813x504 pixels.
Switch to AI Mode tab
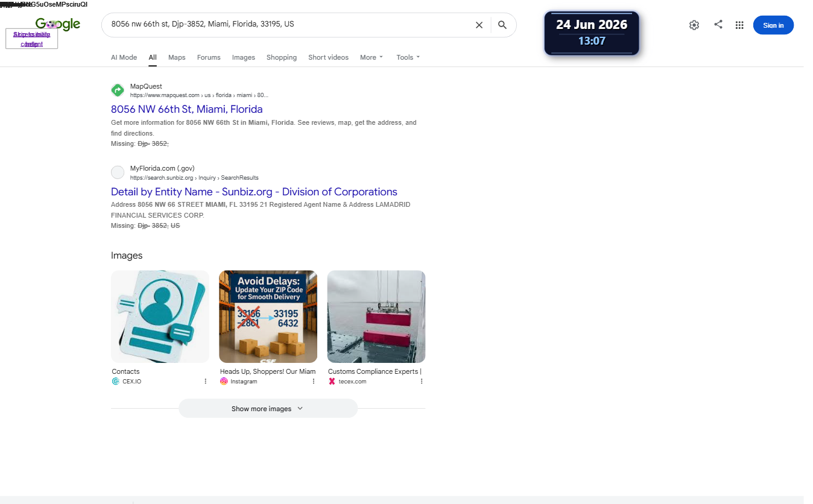click(124, 57)
